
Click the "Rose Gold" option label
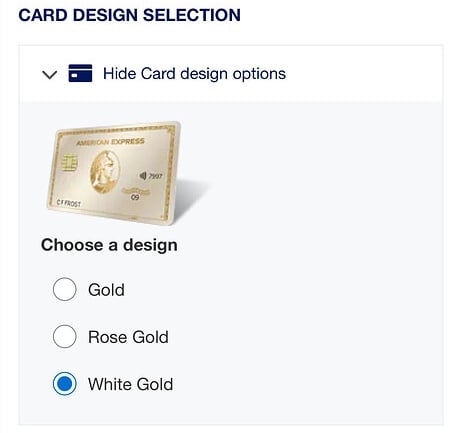coord(128,337)
